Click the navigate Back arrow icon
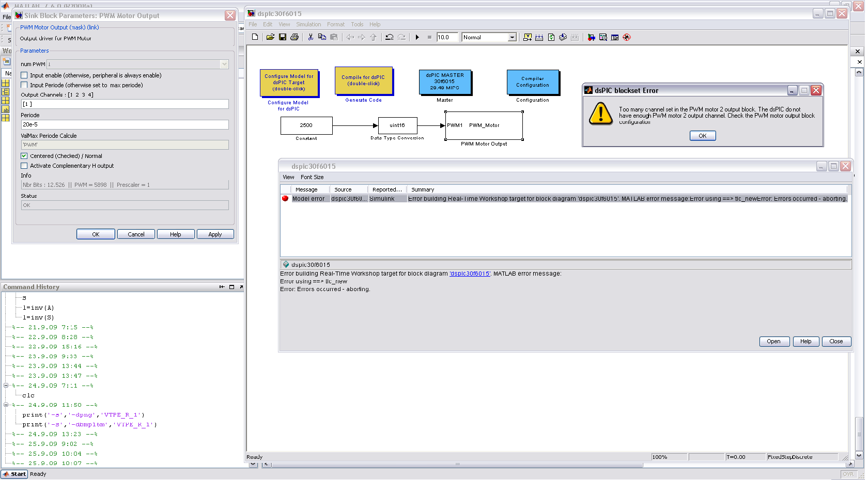This screenshot has height=480, width=868. (x=350, y=37)
